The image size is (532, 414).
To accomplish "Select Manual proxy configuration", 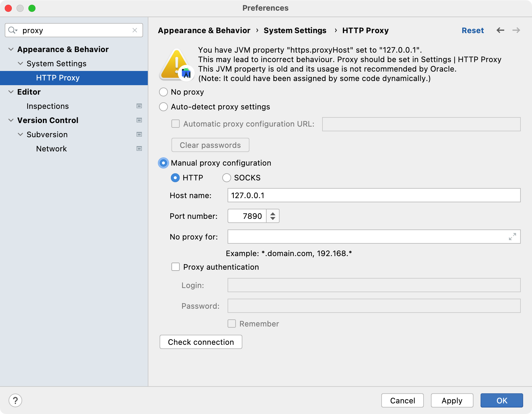I will [163, 163].
